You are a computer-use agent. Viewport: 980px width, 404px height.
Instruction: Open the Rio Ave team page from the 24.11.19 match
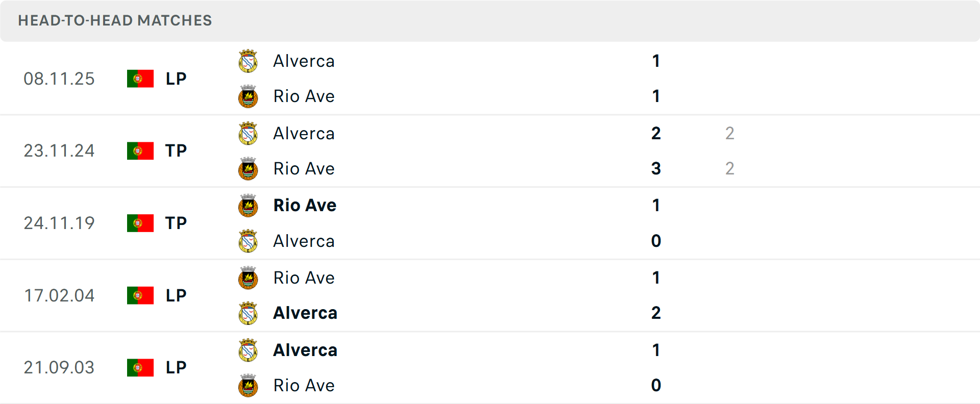305,206
